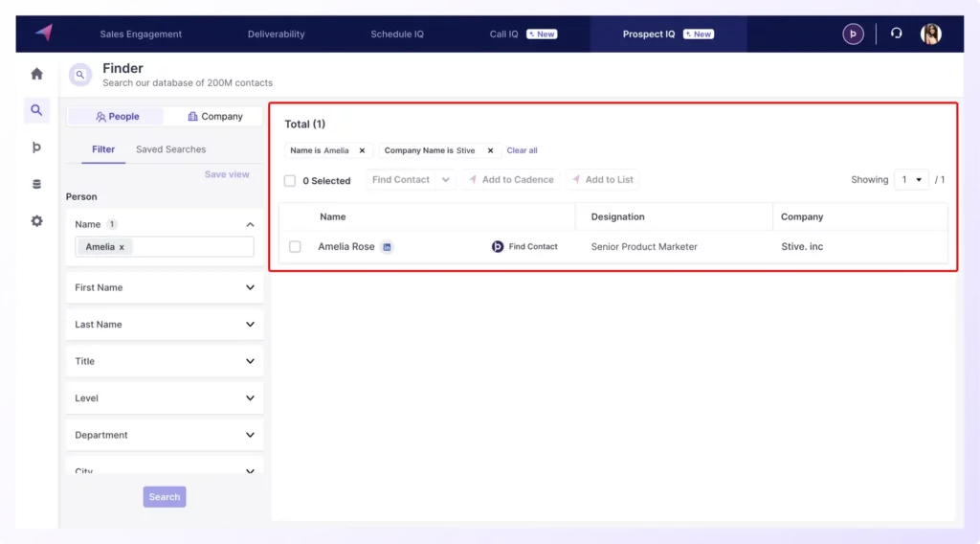
Task: Click Find Contact for Amelia Rose
Action: 524,247
